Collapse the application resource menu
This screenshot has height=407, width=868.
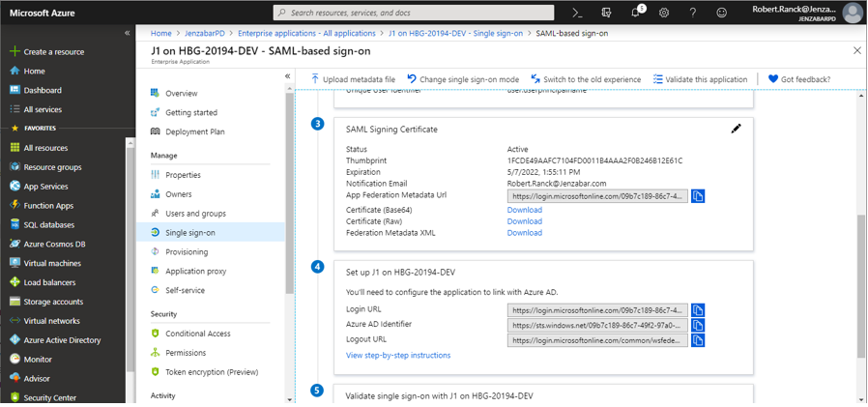click(x=287, y=76)
